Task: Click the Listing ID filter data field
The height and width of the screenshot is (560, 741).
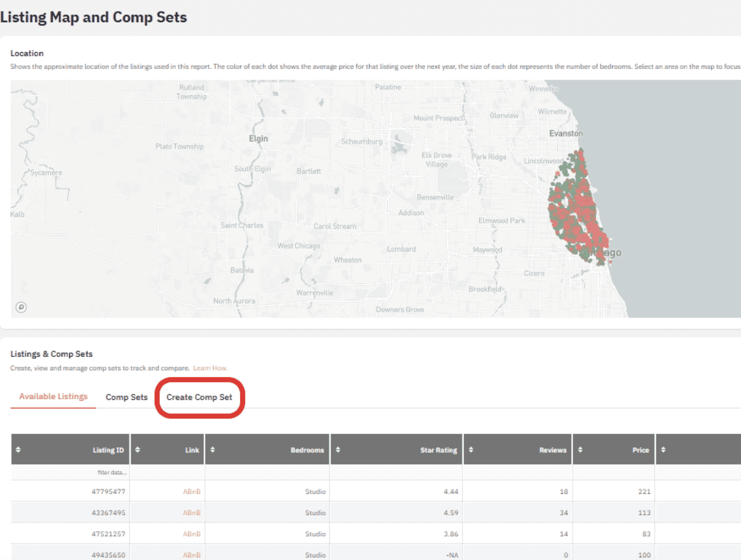Action: 70,472
